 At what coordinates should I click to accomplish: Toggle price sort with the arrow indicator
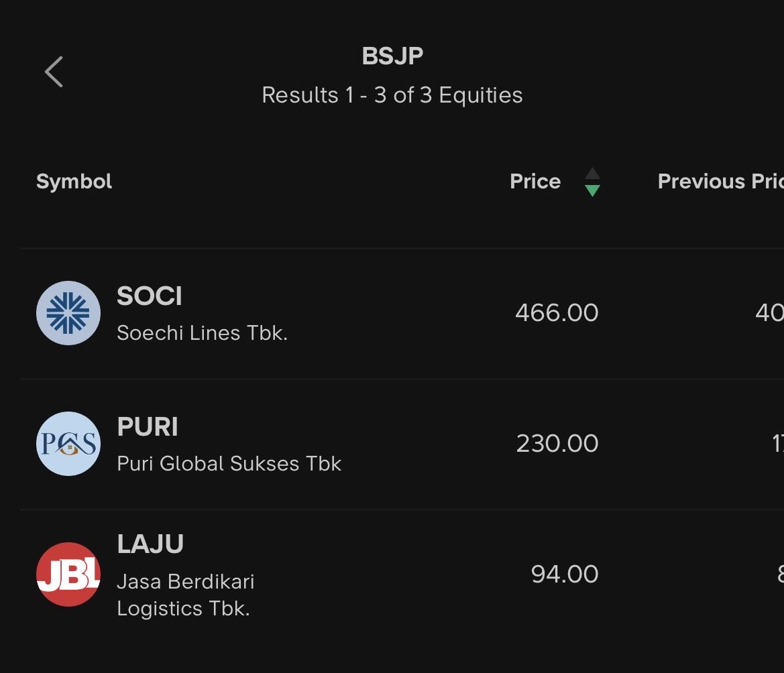point(592,182)
